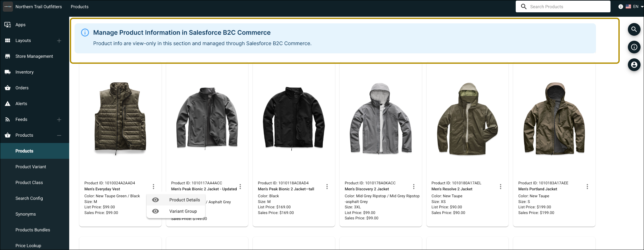
Task: Collapse the Products section with minus
Action: [59, 135]
